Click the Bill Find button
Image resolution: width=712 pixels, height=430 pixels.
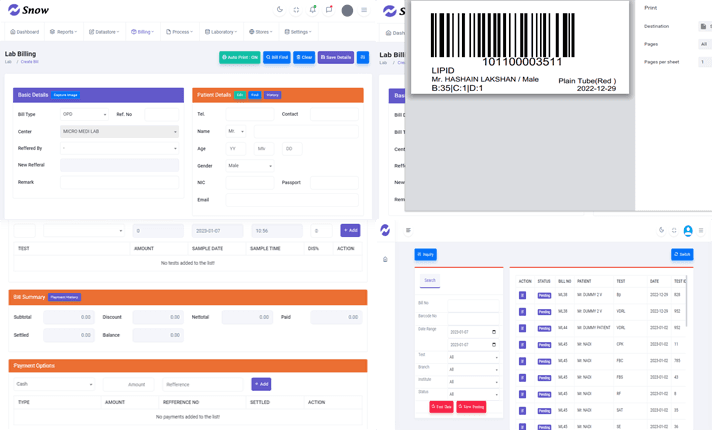tap(277, 57)
